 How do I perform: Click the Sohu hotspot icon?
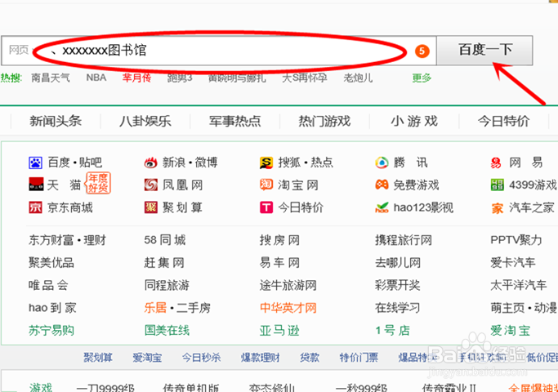pos(266,163)
